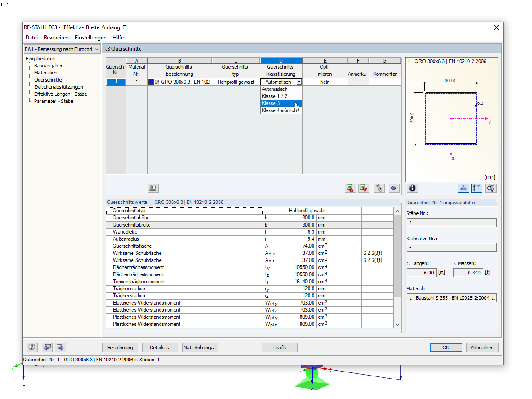Click the Details... button
This screenshot has height=399, width=532.
(x=160, y=348)
